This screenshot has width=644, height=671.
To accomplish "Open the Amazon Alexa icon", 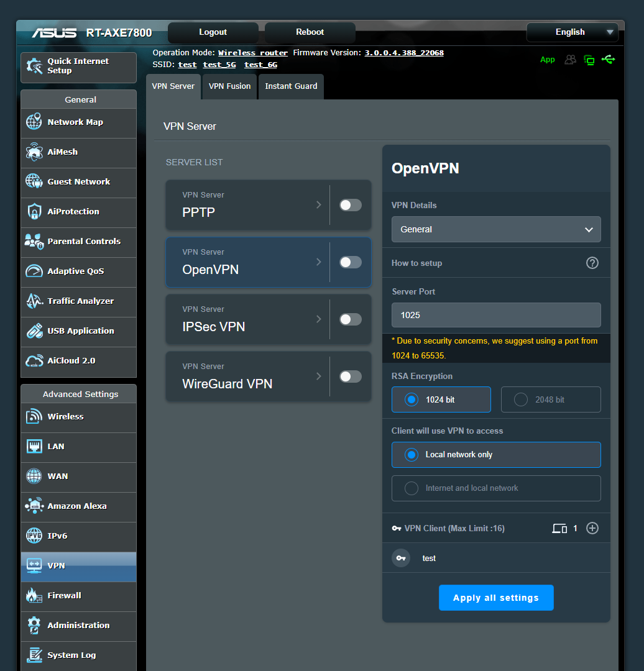I will [34, 506].
